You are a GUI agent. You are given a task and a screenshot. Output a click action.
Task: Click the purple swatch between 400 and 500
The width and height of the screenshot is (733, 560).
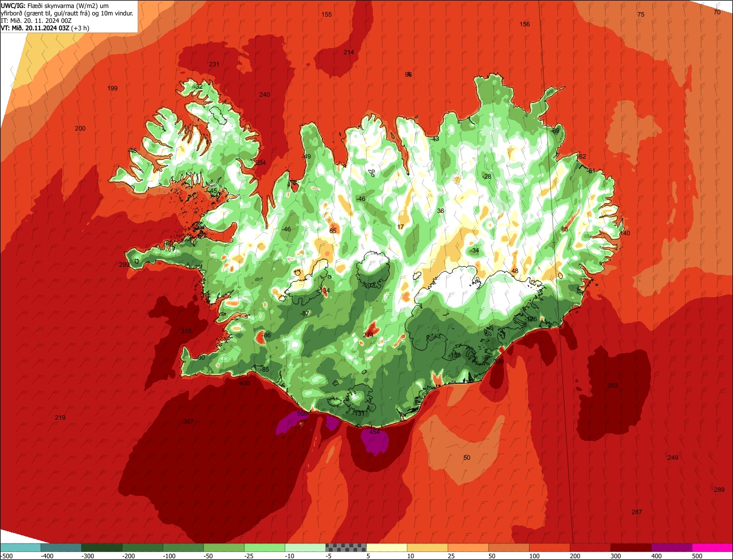(x=671, y=547)
